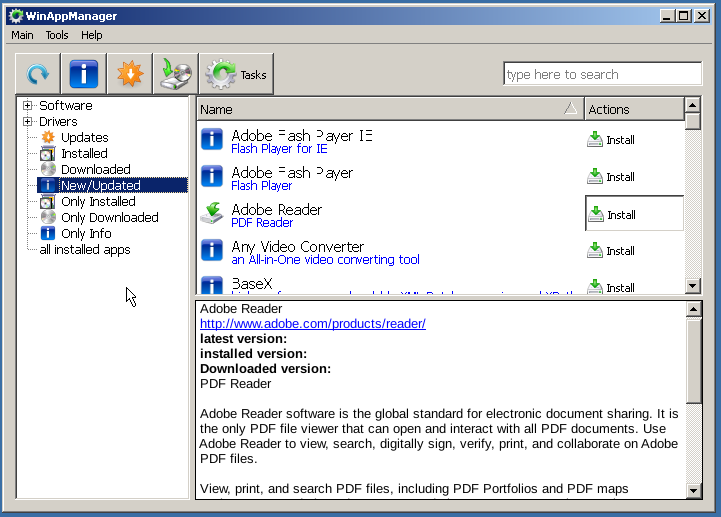This screenshot has width=721, height=517.
Task: Select all installed apps tree item
Action: click(x=84, y=250)
